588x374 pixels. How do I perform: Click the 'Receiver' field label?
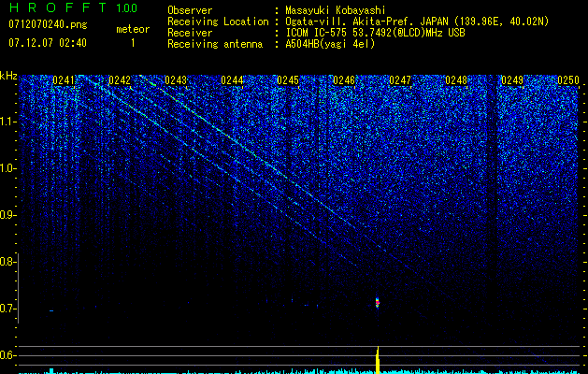[190, 33]
